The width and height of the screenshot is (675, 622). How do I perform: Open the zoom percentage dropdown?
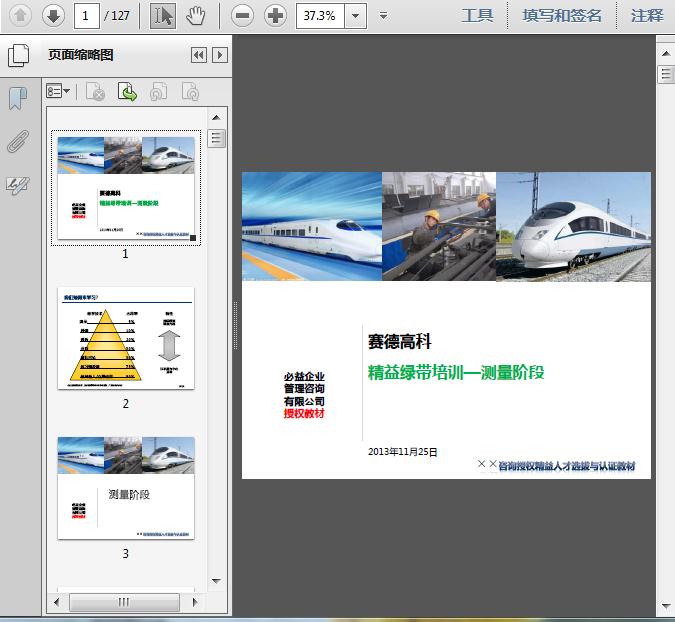pos(356,16)
